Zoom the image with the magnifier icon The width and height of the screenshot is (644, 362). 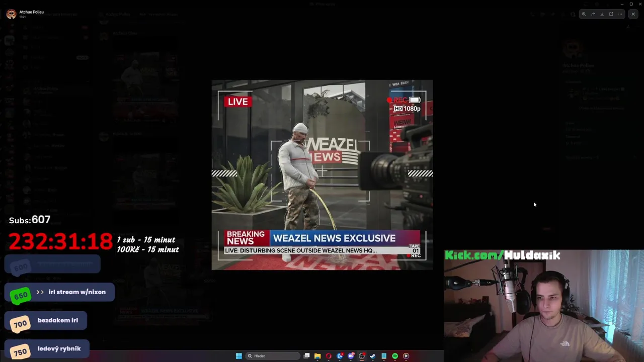click(584, 14)
